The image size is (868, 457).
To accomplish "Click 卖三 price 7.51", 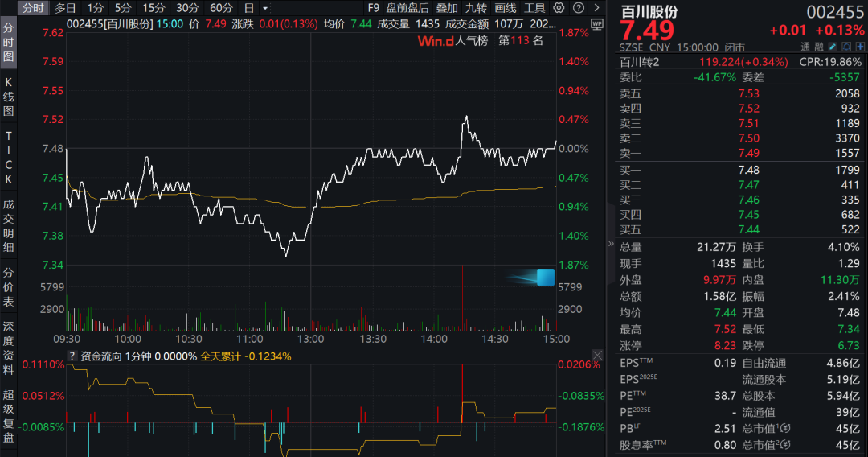I will coord(748,124).
